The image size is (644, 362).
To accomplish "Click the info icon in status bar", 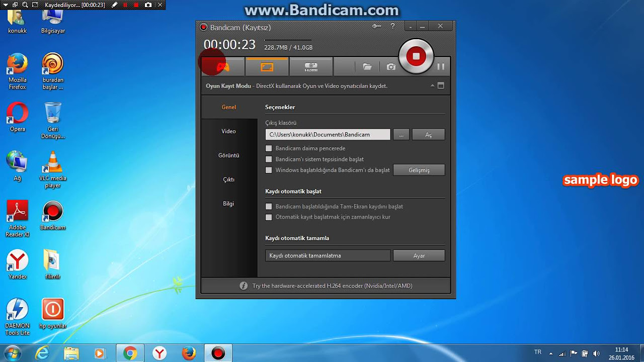I will pyautogui.click(x=244, y=286).
